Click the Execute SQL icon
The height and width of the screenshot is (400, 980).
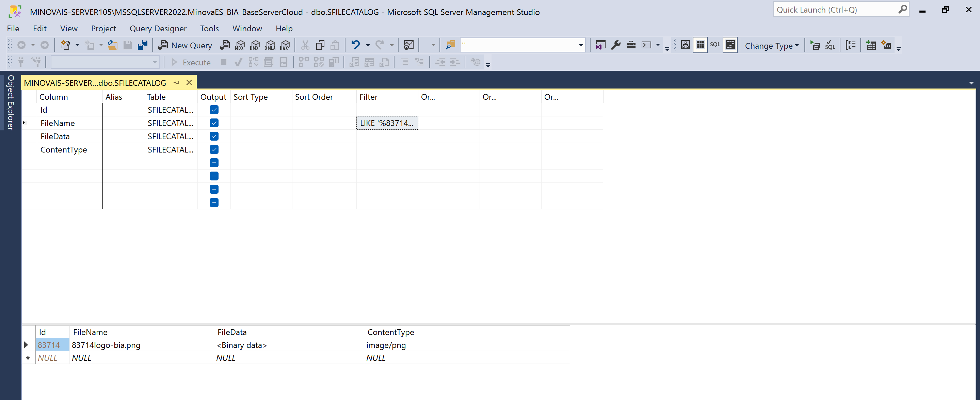[x=815, y=45]
